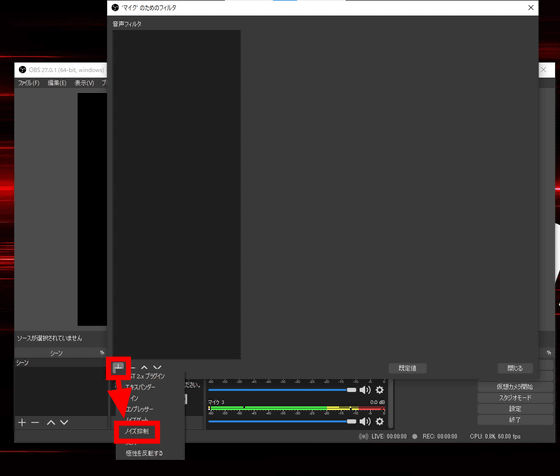Click the LIVE: 00:00:00 status text
Screen dimensions: 560x476
pos(389,436)
